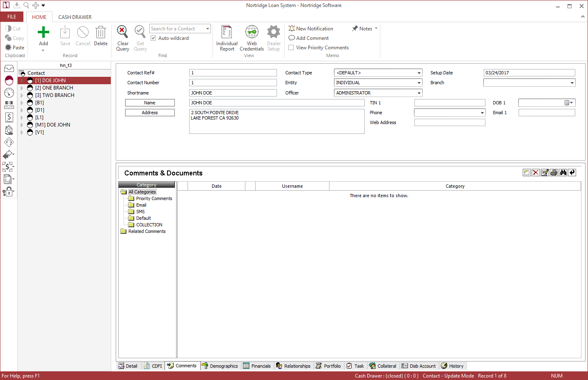The image size is (588, 380).
Task: Enable View Priority Comments checkbox
Action: pos(291,47)
